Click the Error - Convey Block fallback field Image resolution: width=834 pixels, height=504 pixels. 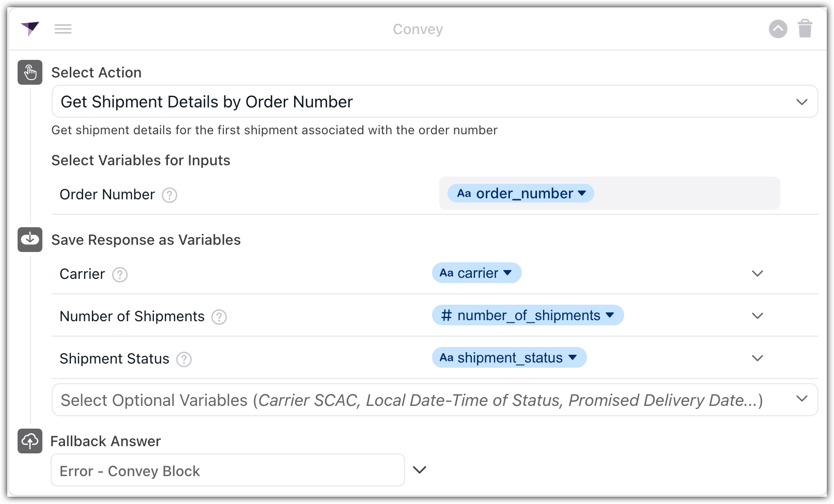click(x=227, y=470)
